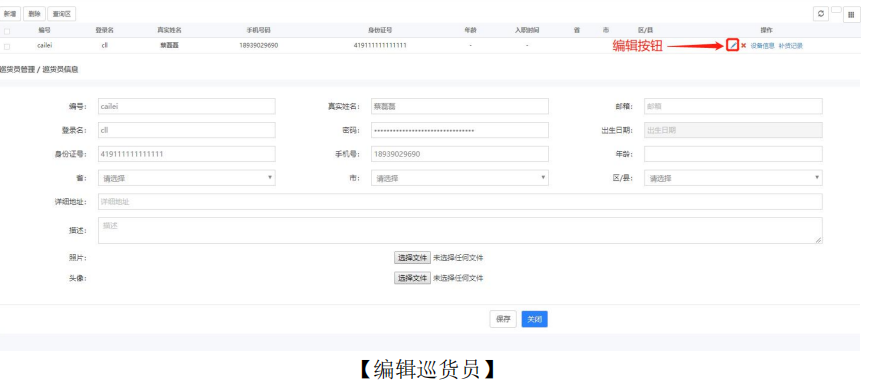Click the 登录名 column header
The width and height of the screenshot is (878, 383).
[104, 30]
